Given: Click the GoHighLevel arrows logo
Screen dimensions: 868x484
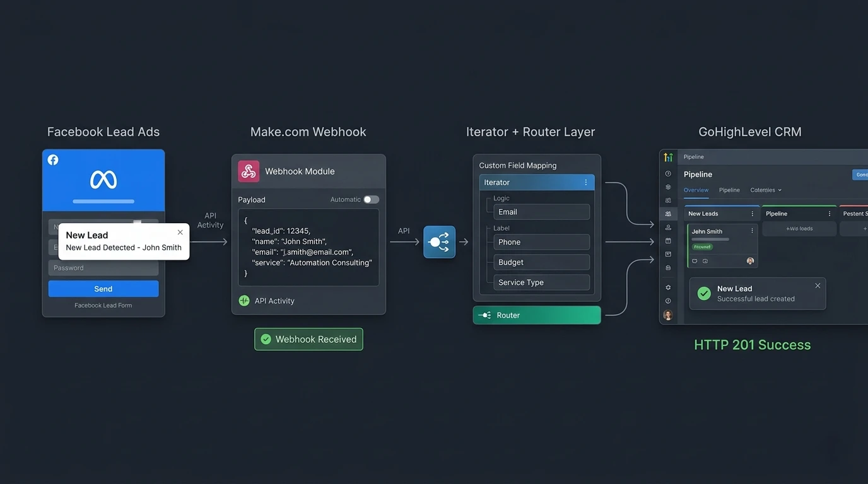Looking at the screenshot, I should pyautogui.click(x=668, y=158).
